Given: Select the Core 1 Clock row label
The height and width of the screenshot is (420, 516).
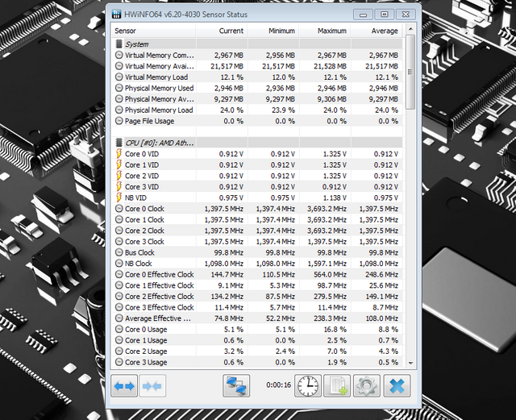Looking at the screenshot, I should 144,219.
